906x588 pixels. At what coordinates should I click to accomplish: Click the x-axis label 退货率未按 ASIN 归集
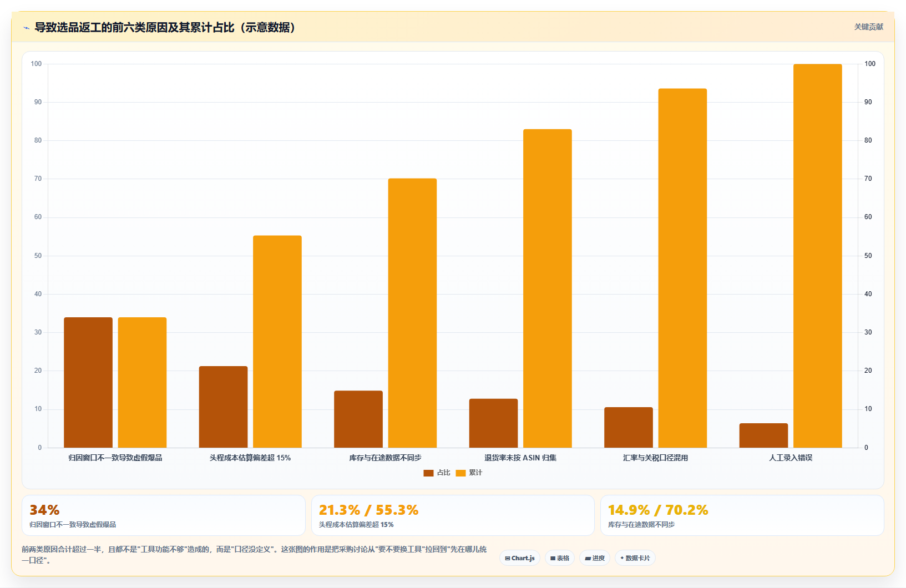pyautogui.click(x=520, y=458)
